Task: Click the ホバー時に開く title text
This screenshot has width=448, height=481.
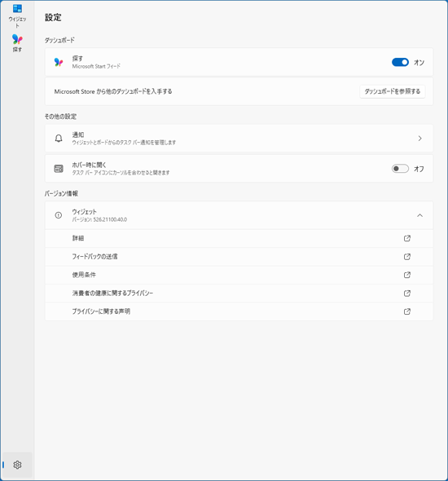Action: point(89,165)
